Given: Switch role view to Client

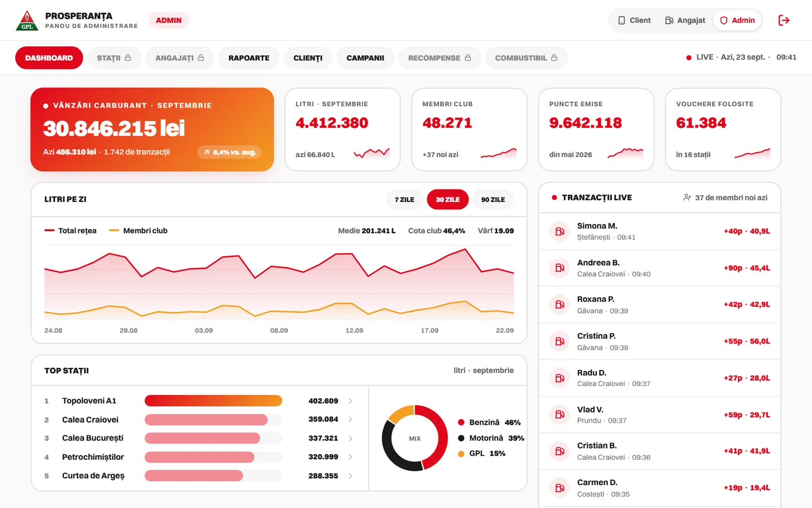Looking at the screenshot, I should (x=634, y=20).
